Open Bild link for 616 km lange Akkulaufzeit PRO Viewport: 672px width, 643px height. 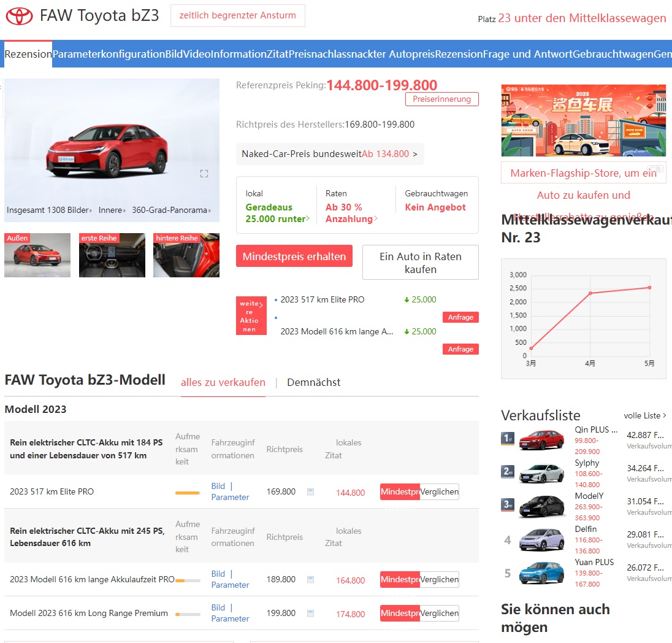218,574
